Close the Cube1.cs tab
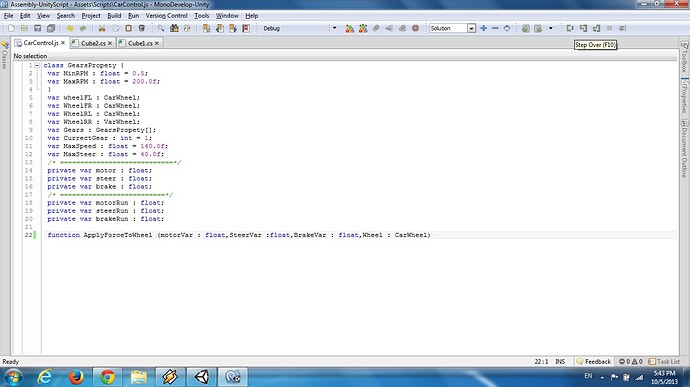This screenshot has height=387, width=690. coord(157,43)
